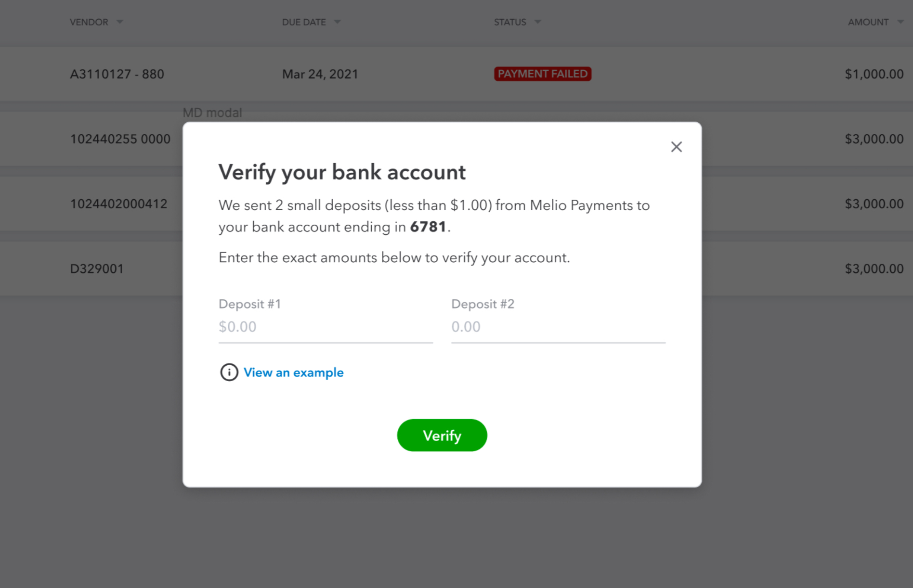
Task: Dismiss the modal with the X icon
Action: pyautogui.click(x=676, y=147)
